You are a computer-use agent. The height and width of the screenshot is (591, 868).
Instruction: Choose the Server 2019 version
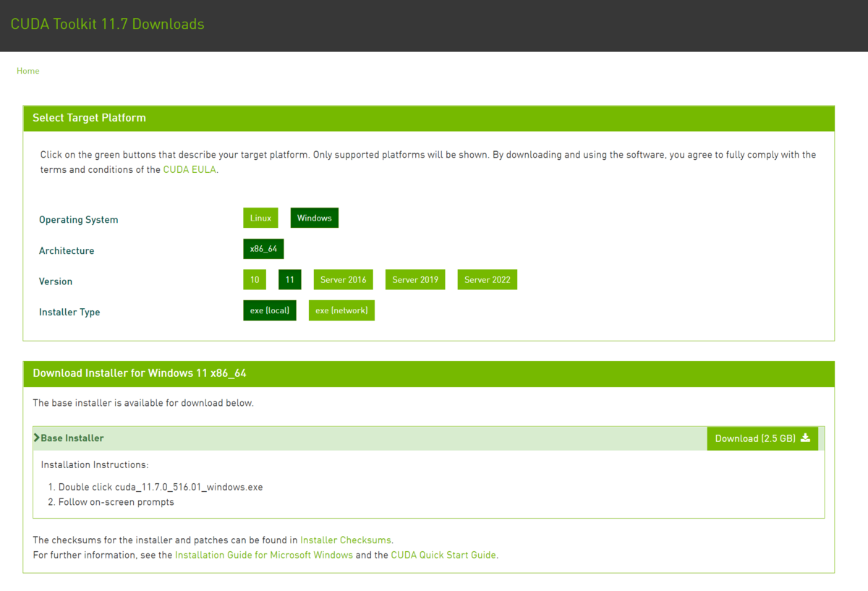[415, 280]
